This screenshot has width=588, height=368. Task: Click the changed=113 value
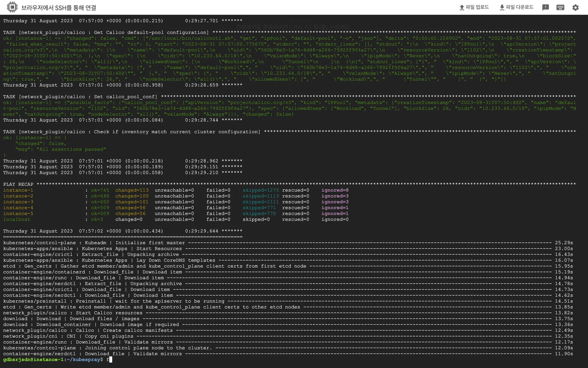[132, 190]
